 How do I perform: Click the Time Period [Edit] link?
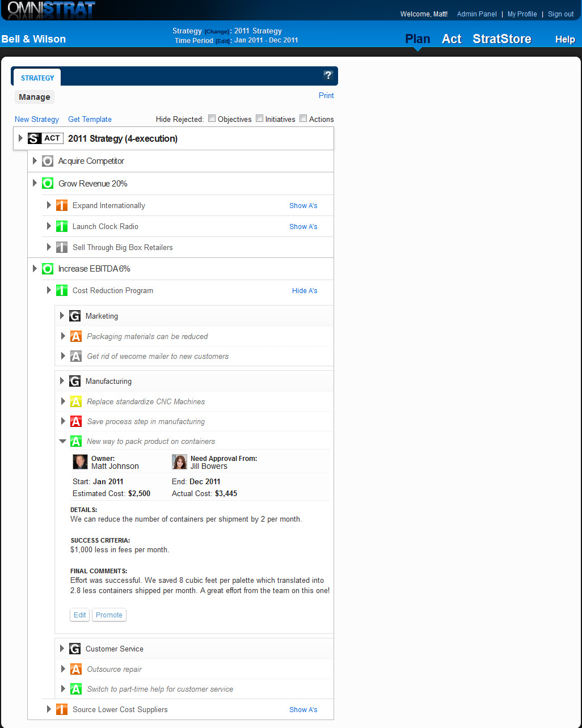[222, 41]
